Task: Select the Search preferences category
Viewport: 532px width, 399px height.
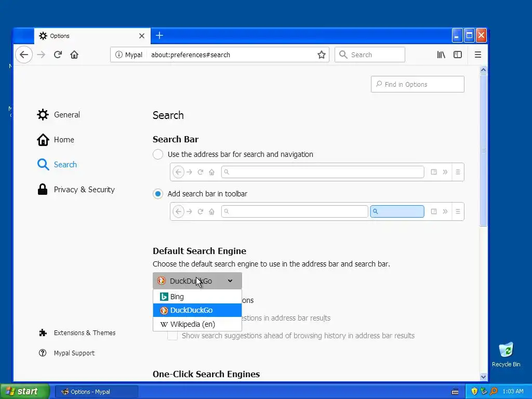Action: (x=57, y=165)
